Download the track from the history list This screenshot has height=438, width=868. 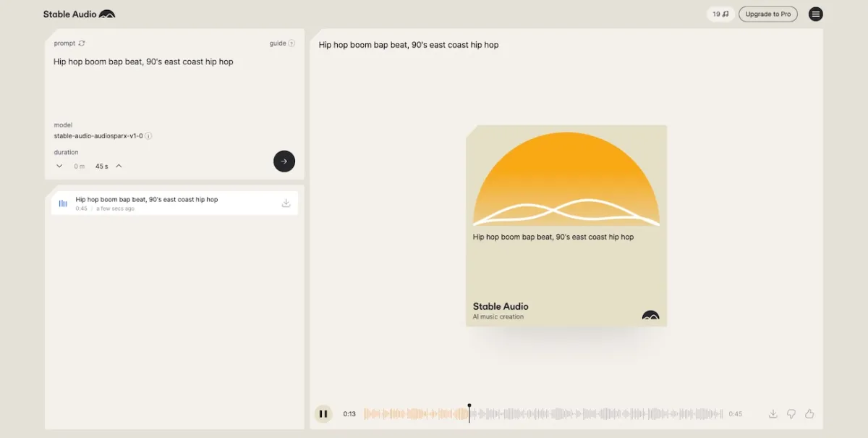click(286, 203)
